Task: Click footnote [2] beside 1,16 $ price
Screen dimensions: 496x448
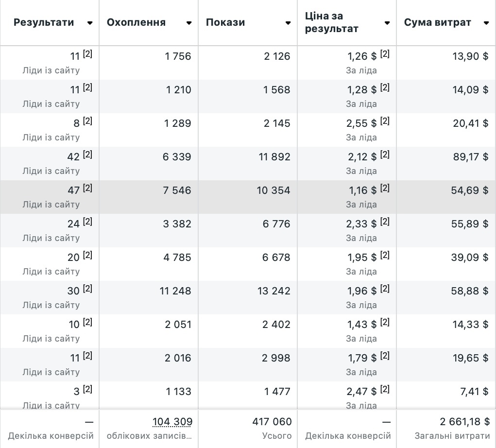Action: point(385,188)
